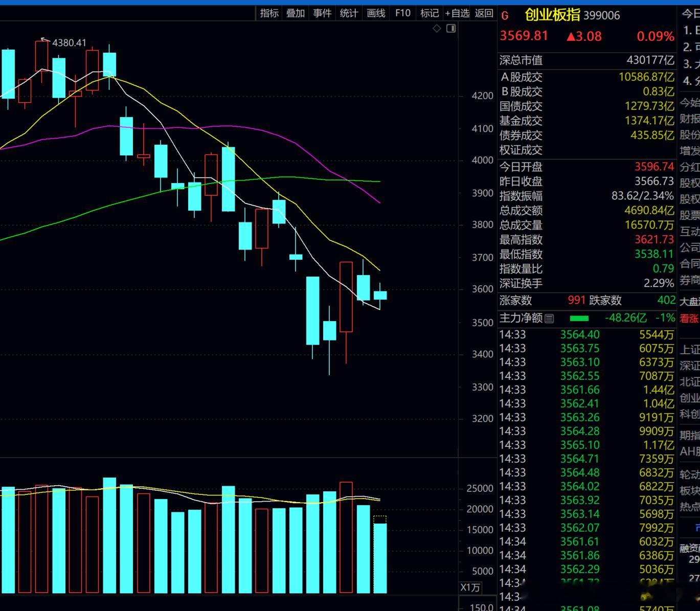
Task: Click the 创业板指 index title
Action: [x=552, y=15]
